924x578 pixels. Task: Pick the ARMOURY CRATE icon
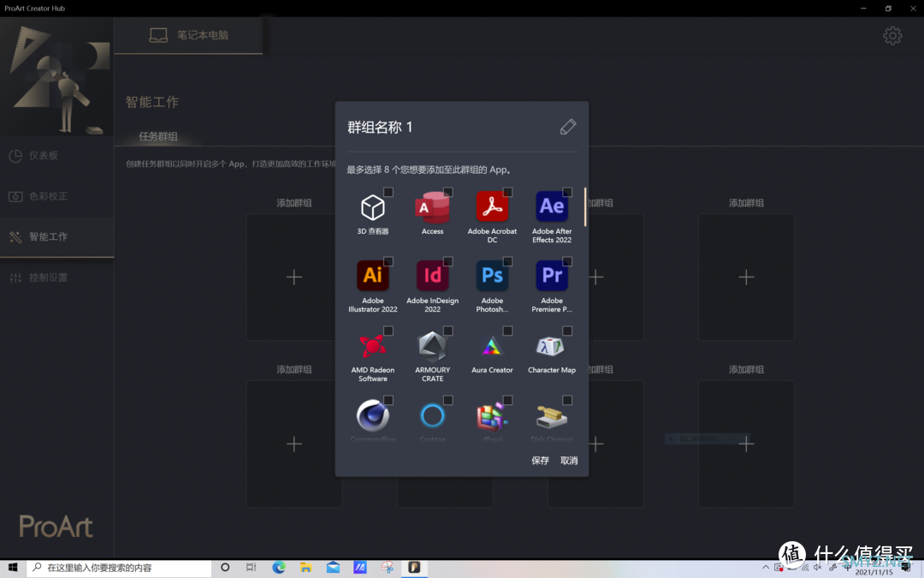coord(433,346)
